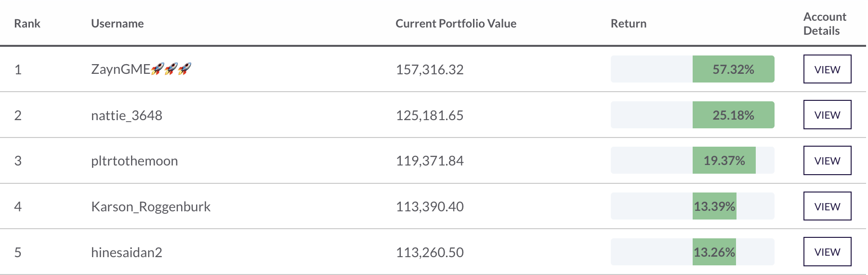Click username Karson_Roggenburk
Image resolution: width=868 pixels, height=275 pixels.
(x=151, y=206)
